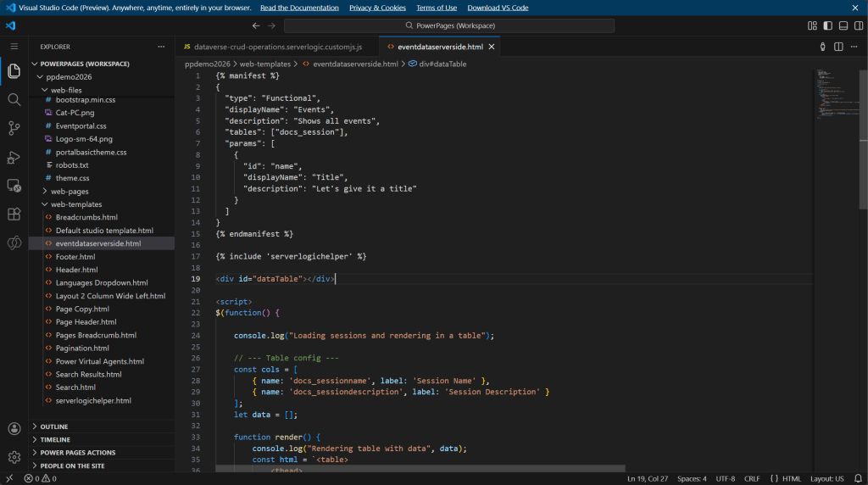The width and height of the screenshot is (868, 485).
Task: Click the Split Editor Right icon
Action: coord(838,47)
